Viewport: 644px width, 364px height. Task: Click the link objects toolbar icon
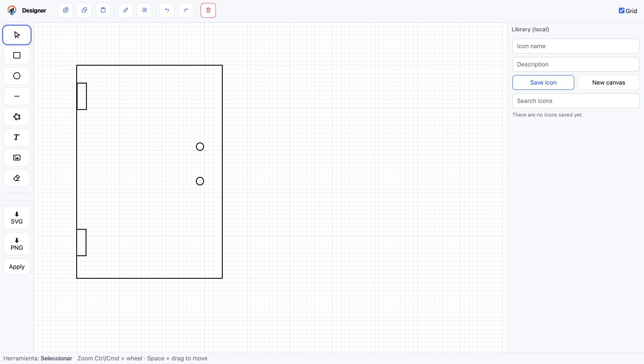[125, 10]
